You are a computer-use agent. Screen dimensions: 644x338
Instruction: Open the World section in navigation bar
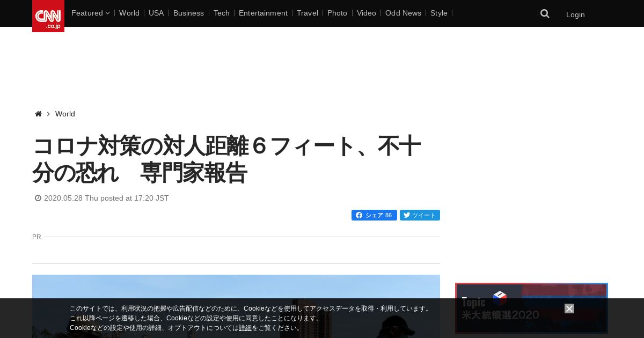(x=129, y=13)
